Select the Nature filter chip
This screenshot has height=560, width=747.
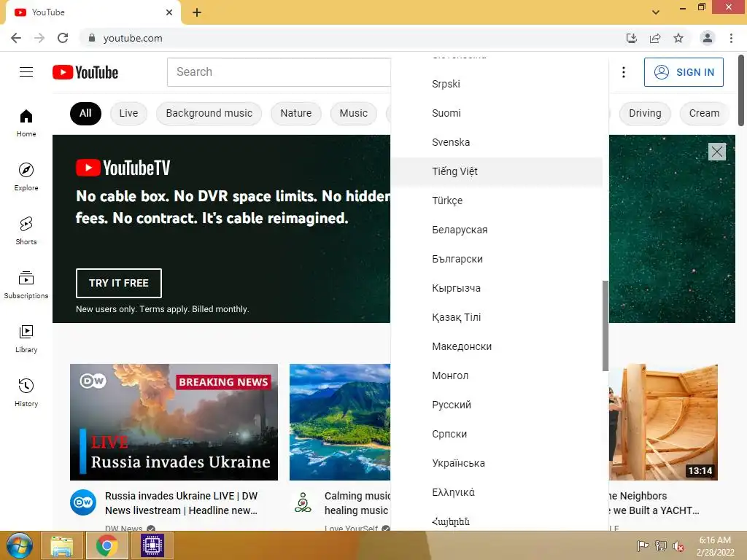(296, 113)
